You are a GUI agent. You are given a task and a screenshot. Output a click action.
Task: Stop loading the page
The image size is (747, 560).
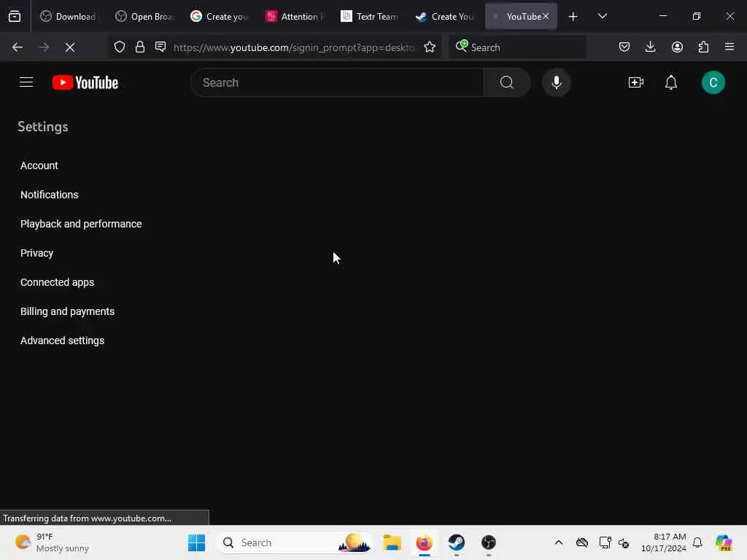(70, 47)
